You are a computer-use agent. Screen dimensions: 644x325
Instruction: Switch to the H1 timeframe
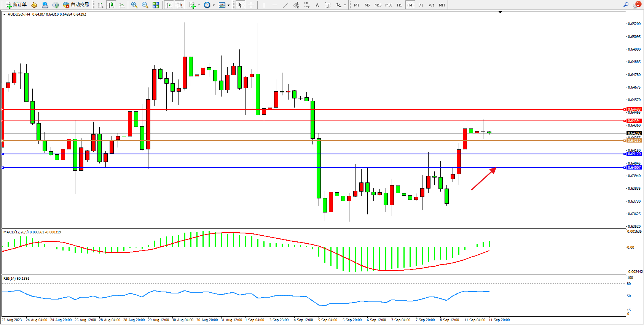(x=399, y=5)
